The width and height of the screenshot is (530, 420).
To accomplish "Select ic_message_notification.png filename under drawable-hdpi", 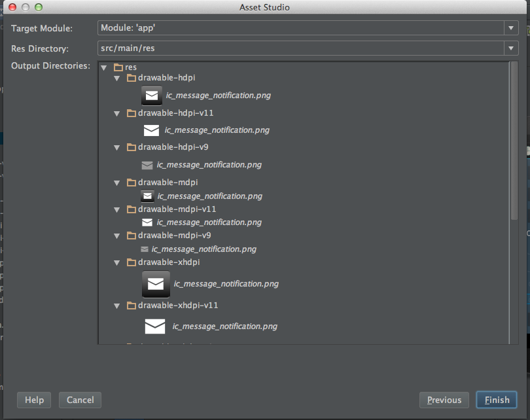I will coord(218,96).
